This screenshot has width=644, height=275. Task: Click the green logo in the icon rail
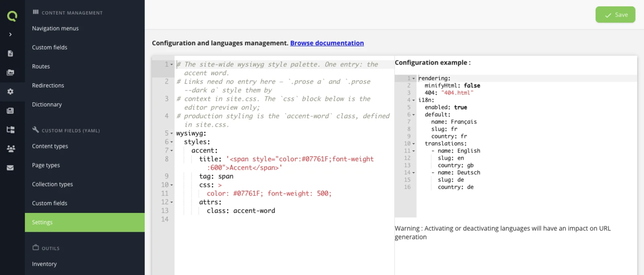click(x=12, y=16)
